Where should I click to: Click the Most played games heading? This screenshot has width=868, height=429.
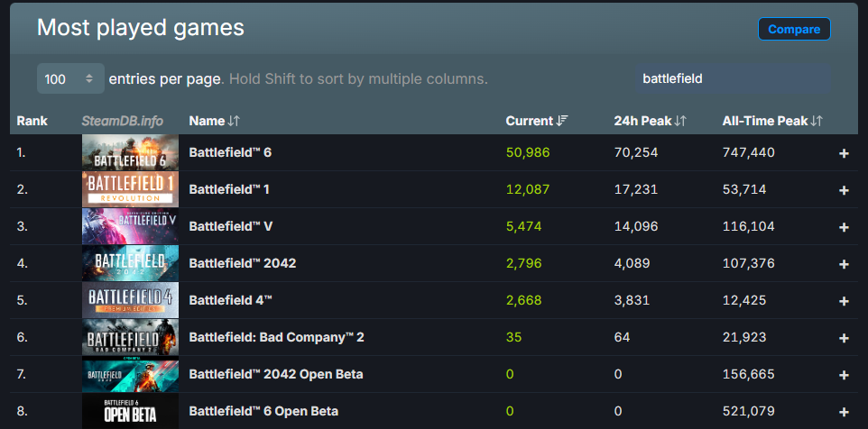pos(141,28)
